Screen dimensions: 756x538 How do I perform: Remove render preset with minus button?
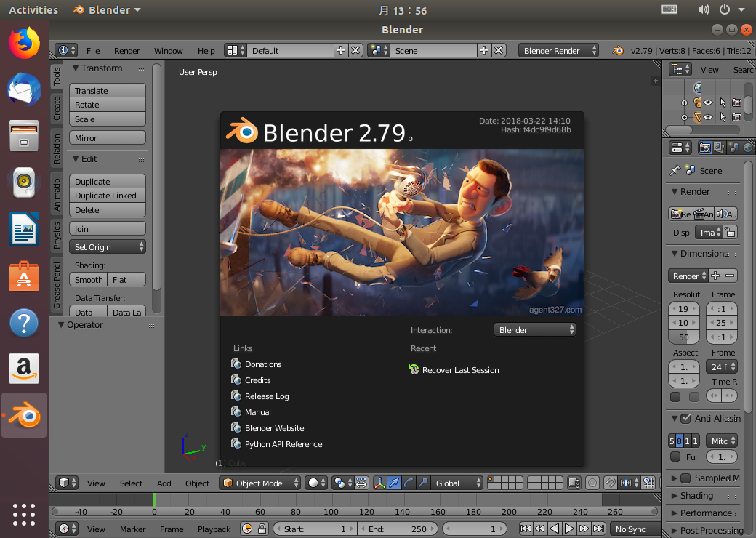pos(730,276)
